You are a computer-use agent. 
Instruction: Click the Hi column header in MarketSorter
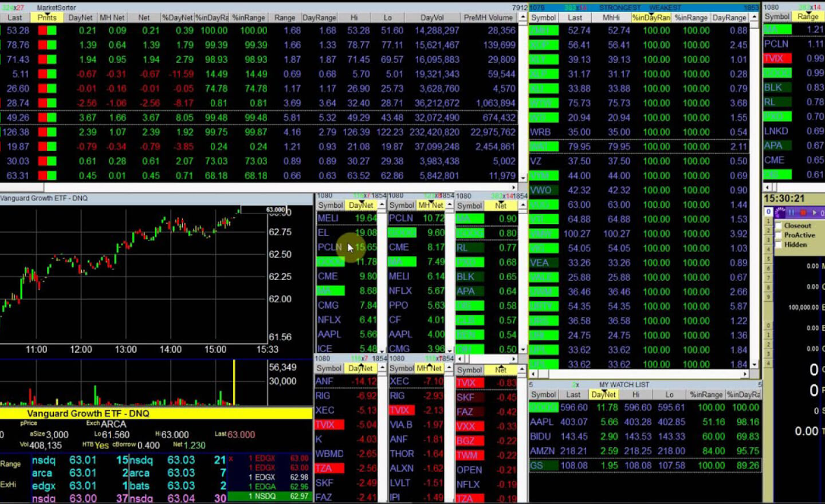click(x=354, y=17)
